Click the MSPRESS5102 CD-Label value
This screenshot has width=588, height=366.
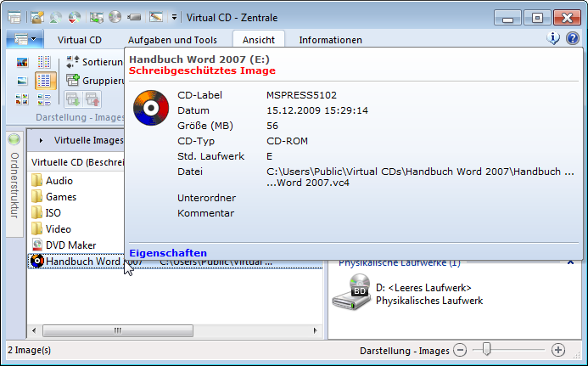tap(301, 95)
